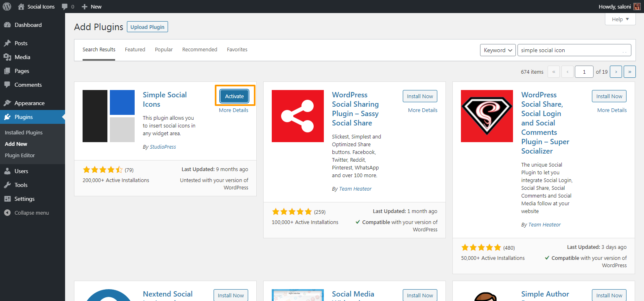Install Super Socializer plugin
644x301 pixels.
(x=609, y=96)
